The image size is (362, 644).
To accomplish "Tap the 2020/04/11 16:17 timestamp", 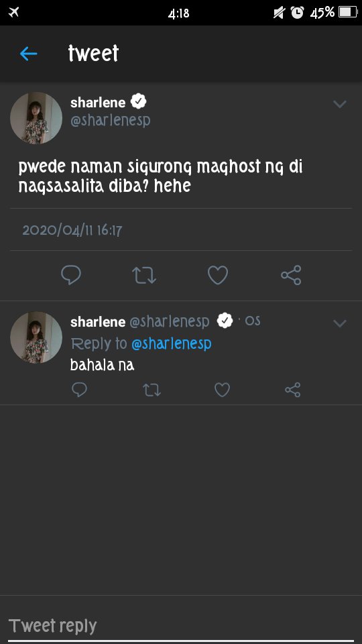I will coord(72,230).
